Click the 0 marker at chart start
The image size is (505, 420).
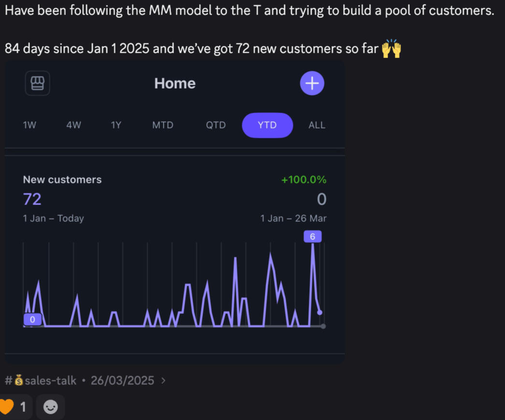click(x=32, y=319)
